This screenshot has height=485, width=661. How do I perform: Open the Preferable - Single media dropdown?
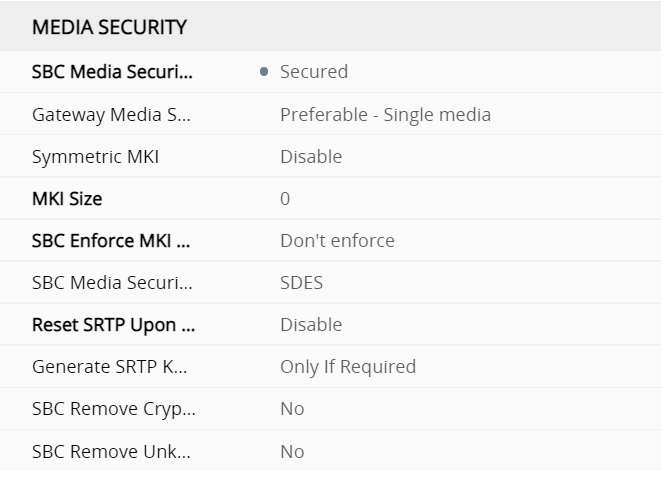point(385,114)
